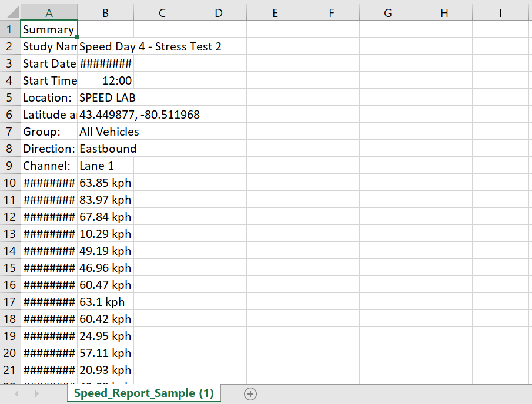Click the cell containing Summary
The width and height of the screenshot is (532, 404).
pos(49,29)
